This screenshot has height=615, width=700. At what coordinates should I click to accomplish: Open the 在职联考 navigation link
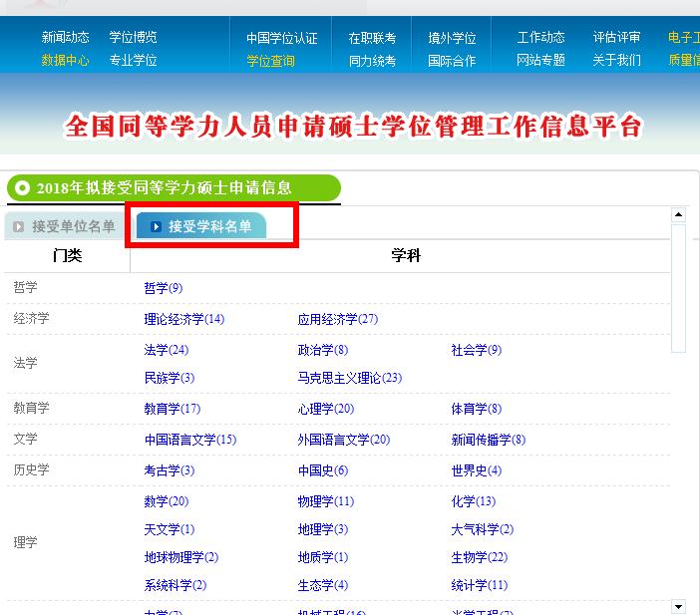click(x=371, y=38)
